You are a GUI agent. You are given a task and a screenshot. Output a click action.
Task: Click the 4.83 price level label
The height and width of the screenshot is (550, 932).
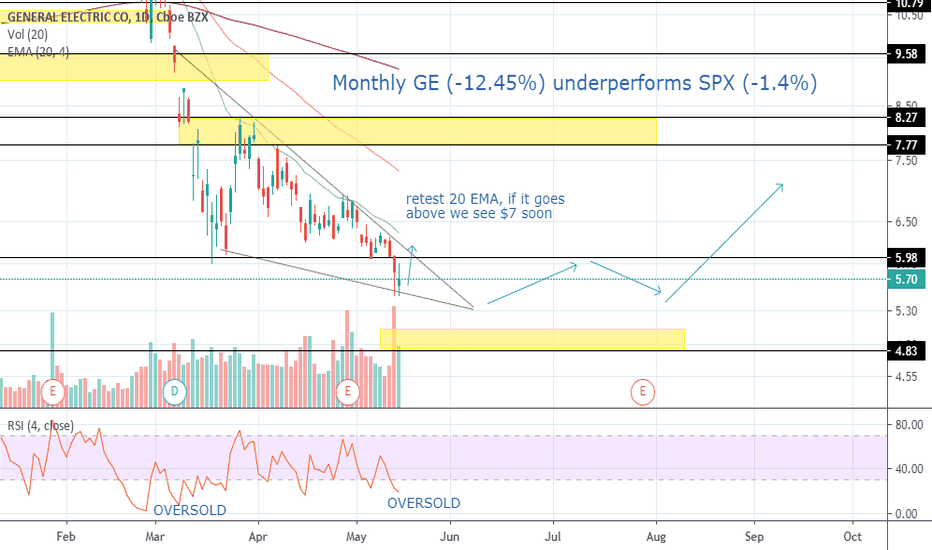[906, 351]
